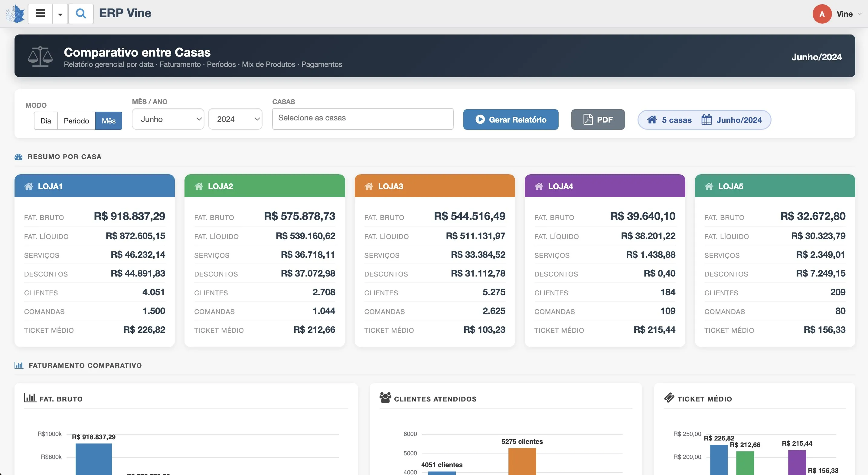Click the Ticket Médio ticket icon
The image size is (868, 475).
pos(669,398)
